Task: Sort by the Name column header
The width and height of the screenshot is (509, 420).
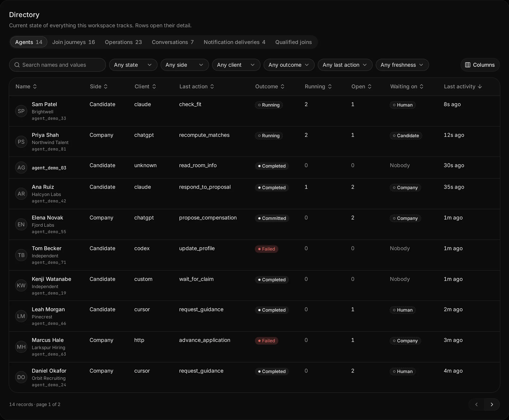Action: [x=26, y=86]
